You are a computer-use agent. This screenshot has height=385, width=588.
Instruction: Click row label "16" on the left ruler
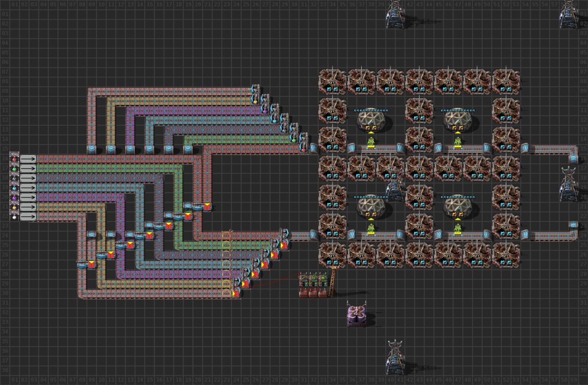[x=5, y=158]
